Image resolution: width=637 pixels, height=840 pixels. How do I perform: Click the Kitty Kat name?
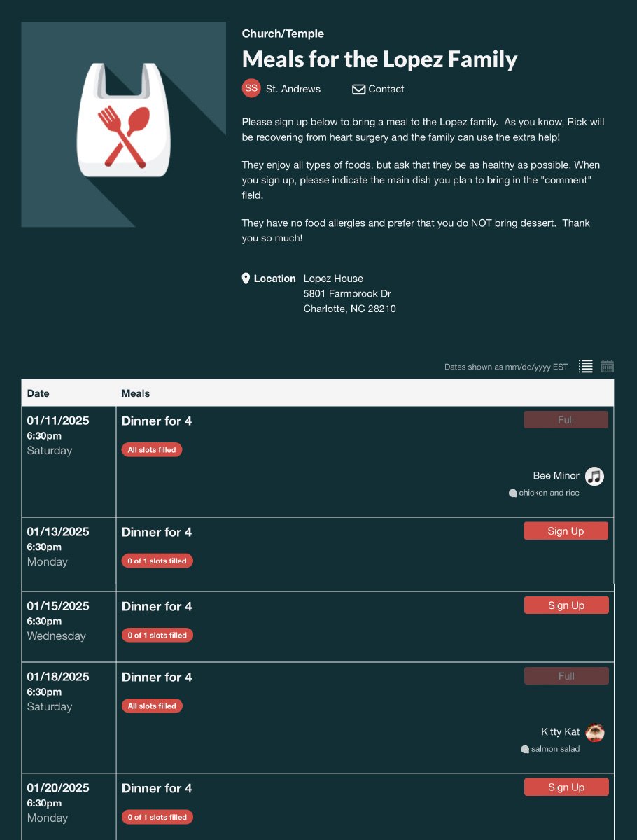coord(561,732)
